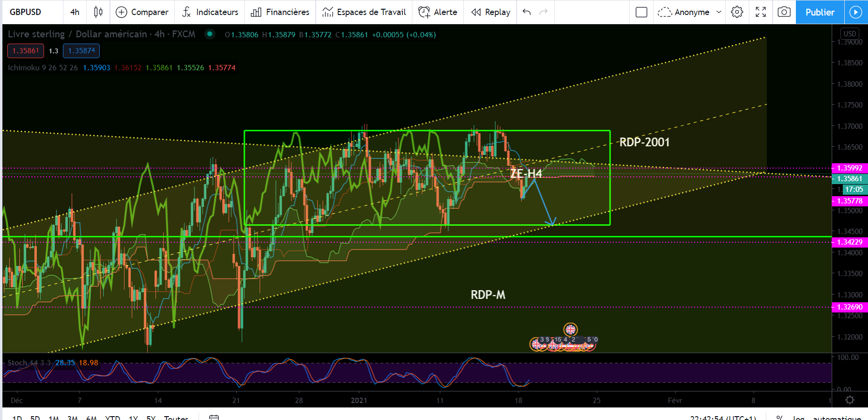Open the go-to-date calendar icon
This screenshot has height=420, width=868.
(x=214, y=417)
